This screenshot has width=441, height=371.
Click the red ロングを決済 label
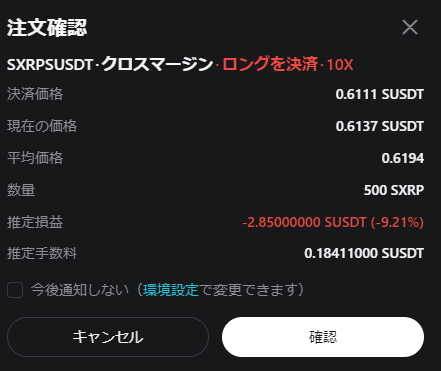click(270, 64)
